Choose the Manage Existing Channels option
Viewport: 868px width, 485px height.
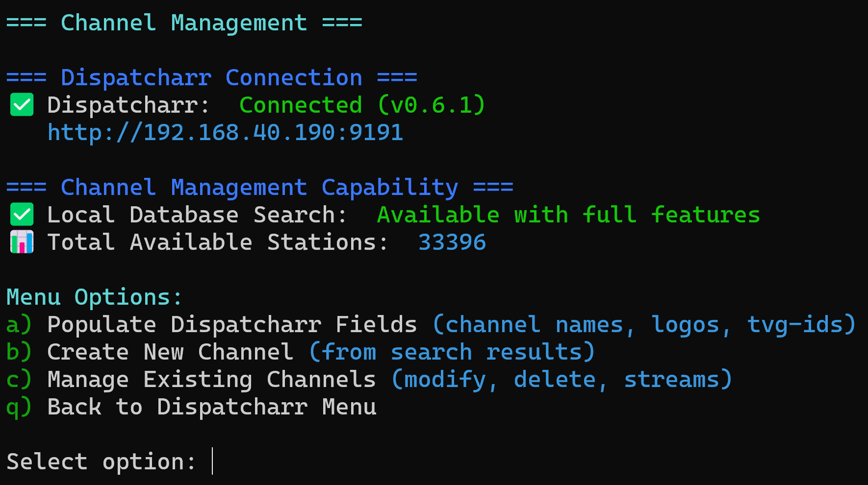[211, 380]
